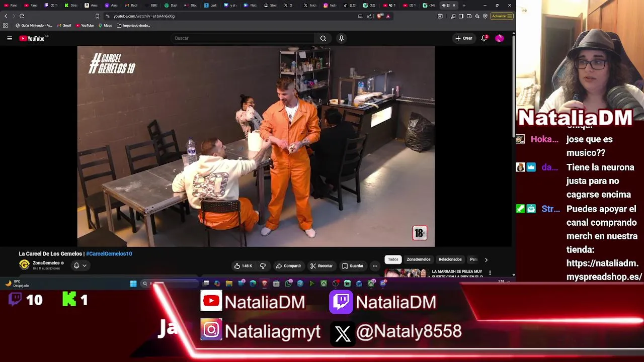Open the Guías Nintendo bookmark
The image size is (644, 362).
click(x=34, y=26)
